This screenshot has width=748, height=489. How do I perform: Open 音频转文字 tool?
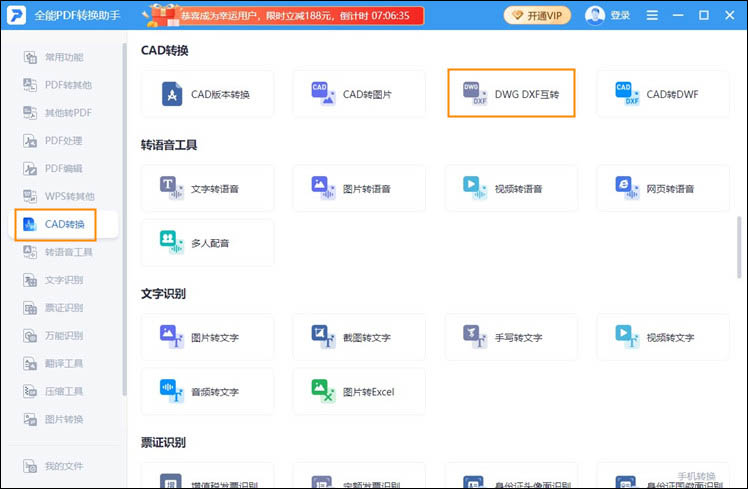(x=208, y=392)
